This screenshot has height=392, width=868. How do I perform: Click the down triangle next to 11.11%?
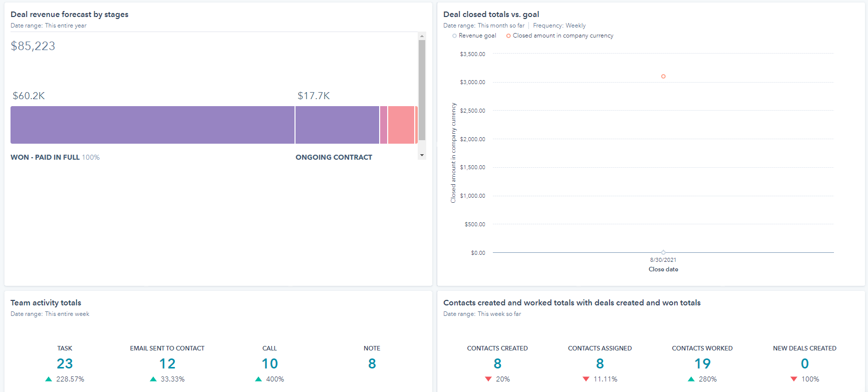pos(586,379)
